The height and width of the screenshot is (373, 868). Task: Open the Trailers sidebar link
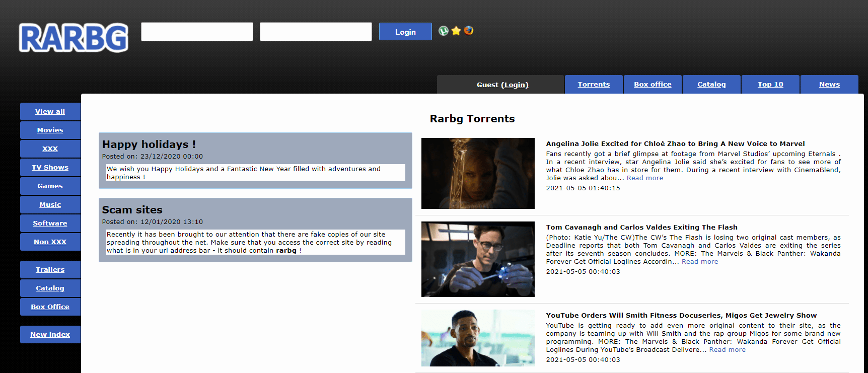click(50, 270)
